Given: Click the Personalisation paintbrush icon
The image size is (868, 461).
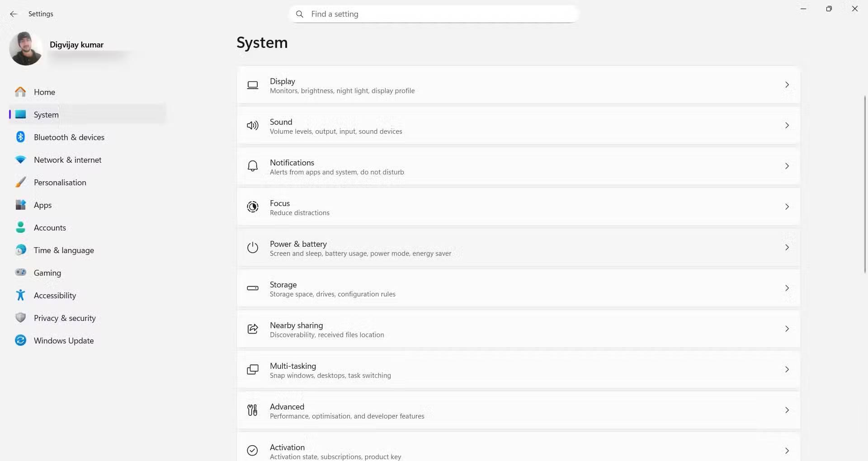Looking at the screenshot, I should click(20, 182).
